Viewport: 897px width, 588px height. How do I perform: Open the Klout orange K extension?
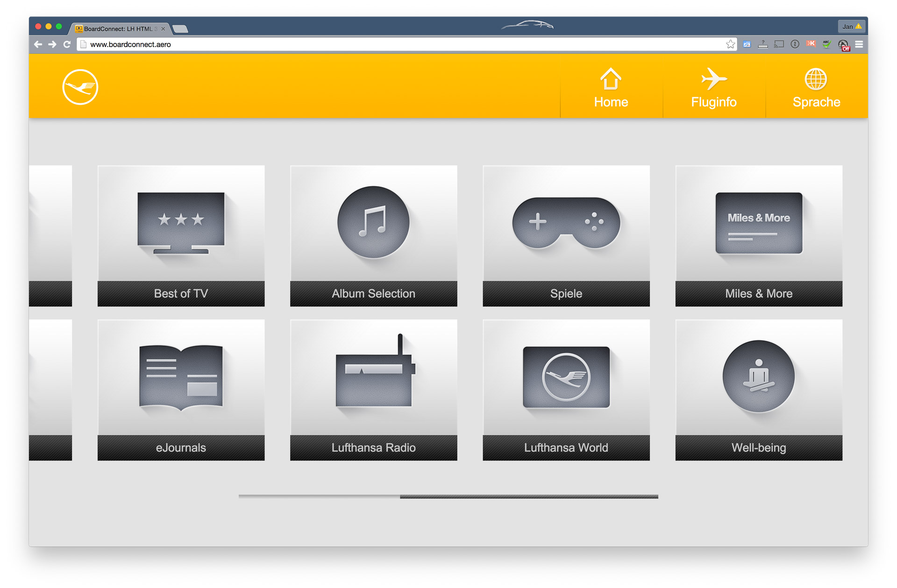(811, 44)
